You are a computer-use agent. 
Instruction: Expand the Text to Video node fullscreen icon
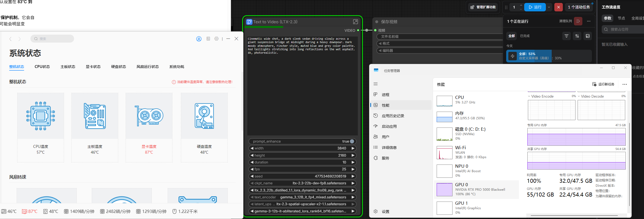pos(355,22)
